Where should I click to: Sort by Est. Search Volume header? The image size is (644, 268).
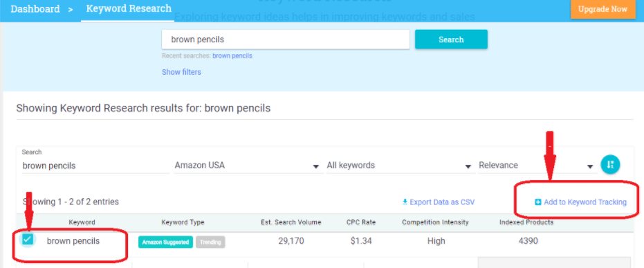tap(291, 222)
